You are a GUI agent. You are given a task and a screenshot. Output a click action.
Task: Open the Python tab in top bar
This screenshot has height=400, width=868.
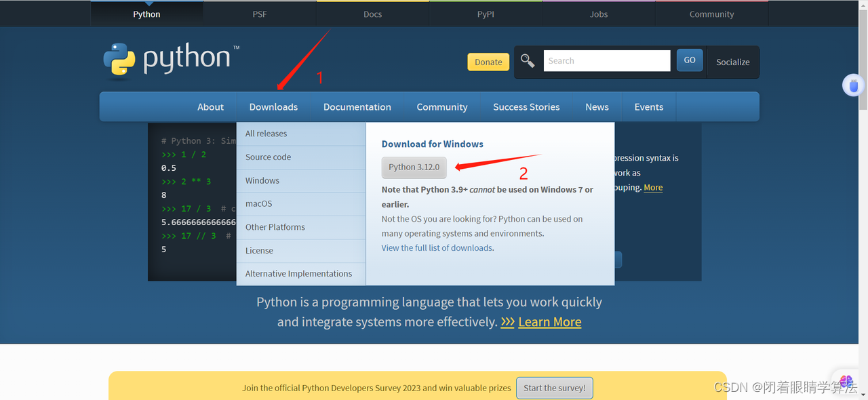point(146,14)
